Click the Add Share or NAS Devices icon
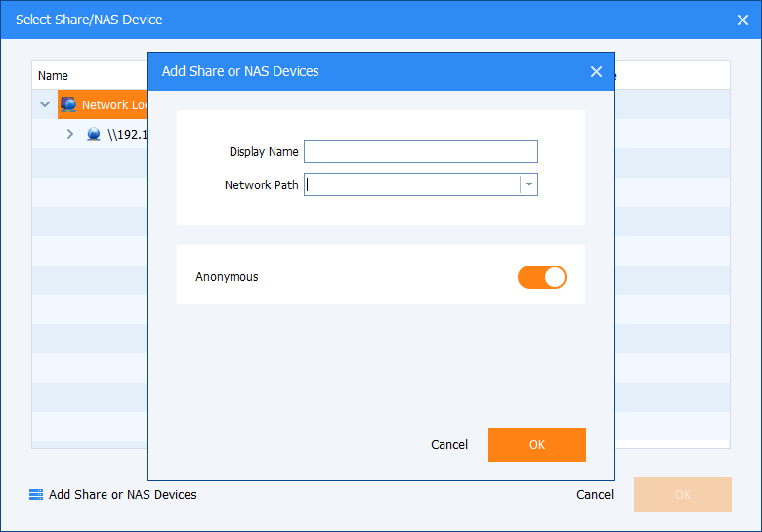The height and width of the screenshot is (532, 762). coord(36,495)
